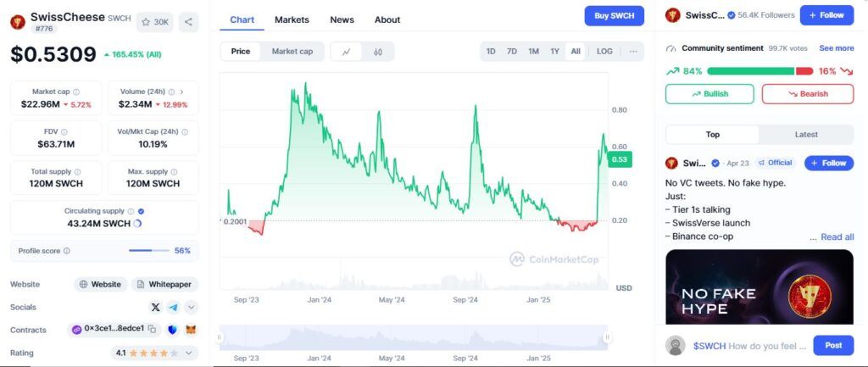Click Vol/Mkt Cap info icon
Viewport: 868px width, 367px height.
(184, 131)
